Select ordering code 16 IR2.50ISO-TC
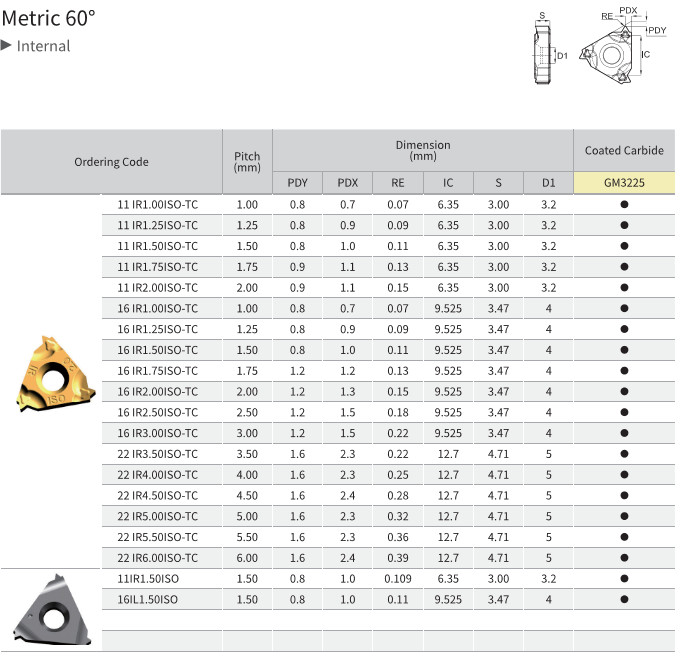The width and height of the screenshot is (681, 658). pyautogui.click(x=158, y=413)
